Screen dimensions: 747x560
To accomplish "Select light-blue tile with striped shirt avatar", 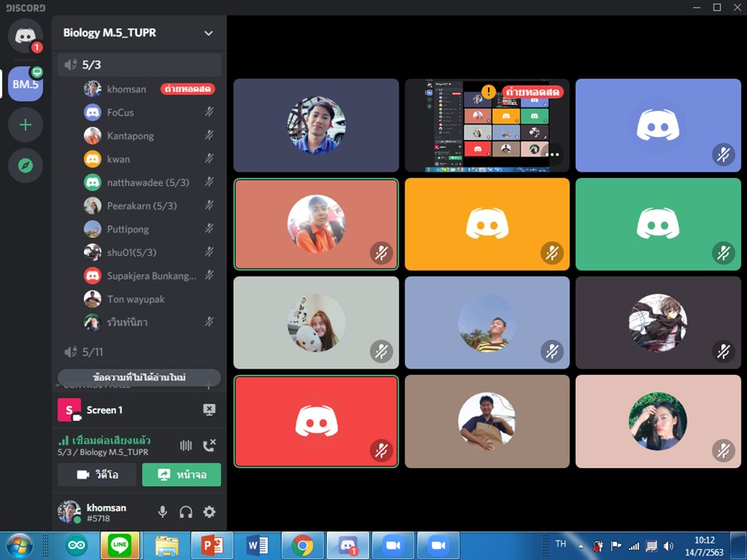I will pyautogui.click(x=487, y=322).
